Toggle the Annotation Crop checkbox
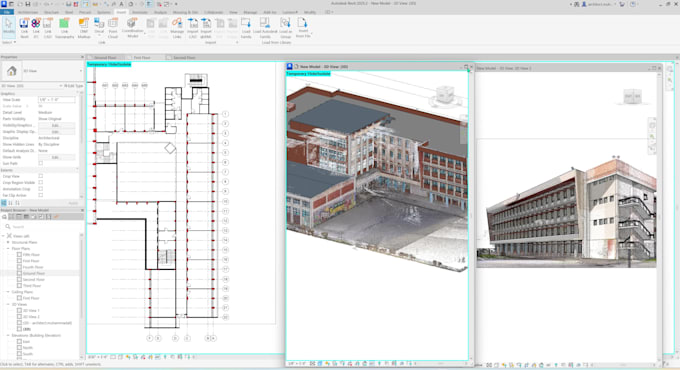The width and height of the screenshot is (680, 370). (x=41, y=189)
